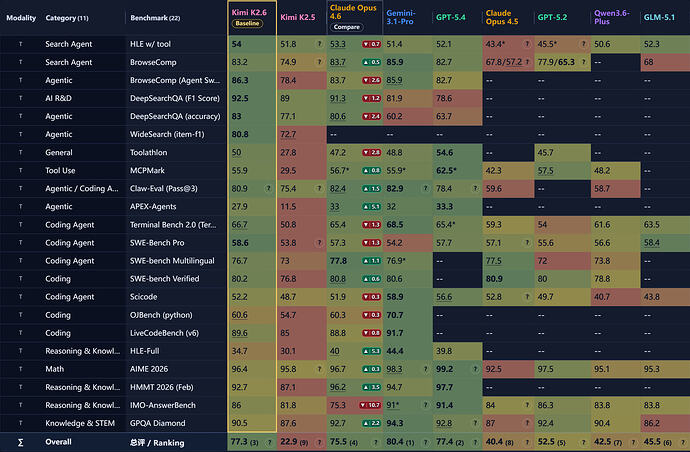Click the red 2.6 delta badge in BrowseComp (Agent Sw... row
Image resolution: width=690 pixels, height=452 pixels.
(x=371, y=81)
